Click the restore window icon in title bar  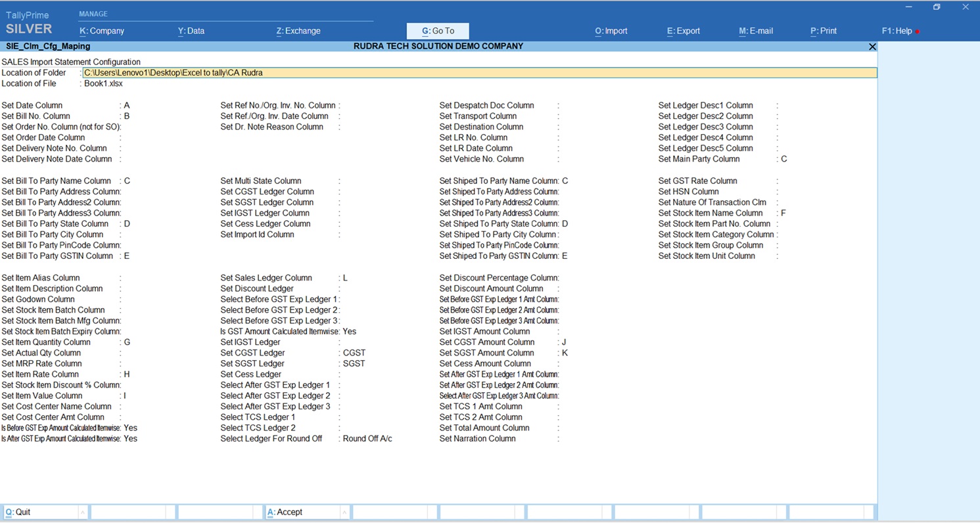point(937,7)
